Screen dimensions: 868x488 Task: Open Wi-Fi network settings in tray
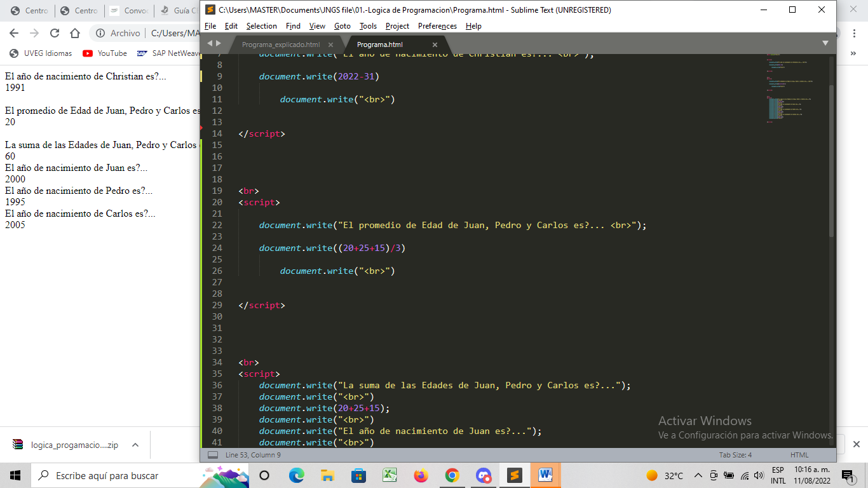pyautogui.click(x=744, y=475)
